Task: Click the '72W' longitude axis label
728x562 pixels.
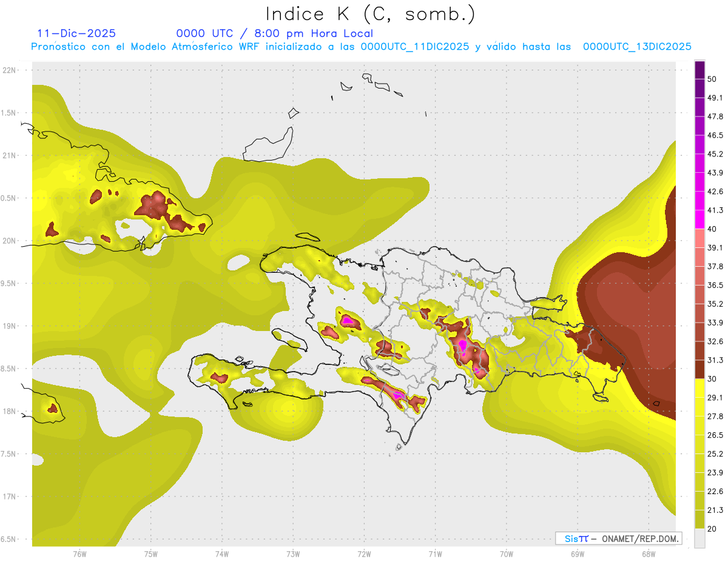Action: coord(364,554)
